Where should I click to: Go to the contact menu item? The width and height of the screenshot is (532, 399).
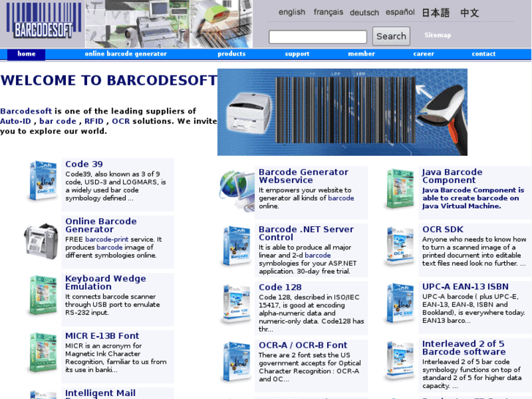[x=484, y=53]
